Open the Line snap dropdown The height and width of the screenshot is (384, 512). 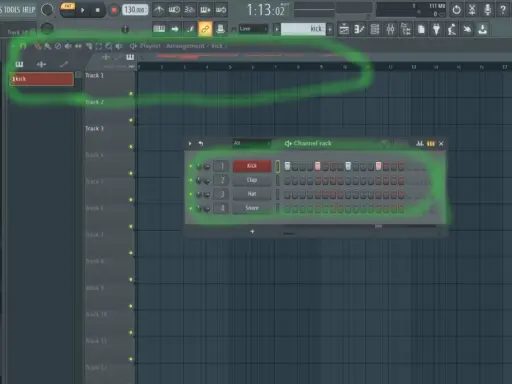point(253,29)
